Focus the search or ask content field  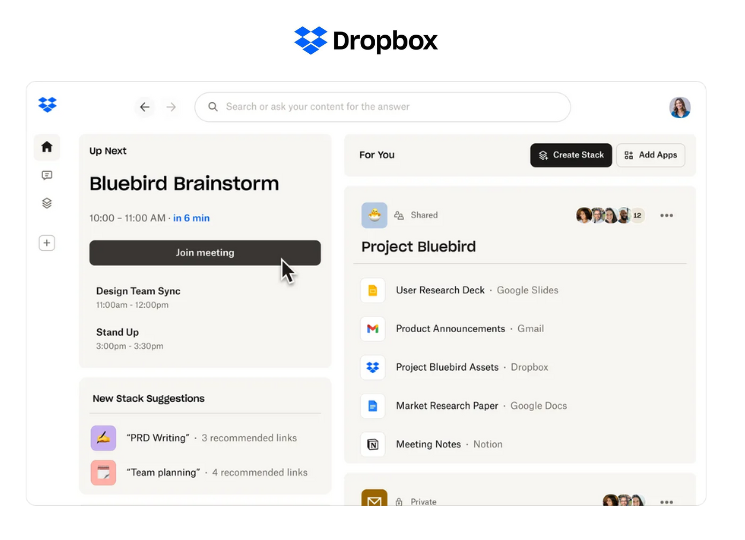coord(382,107)
